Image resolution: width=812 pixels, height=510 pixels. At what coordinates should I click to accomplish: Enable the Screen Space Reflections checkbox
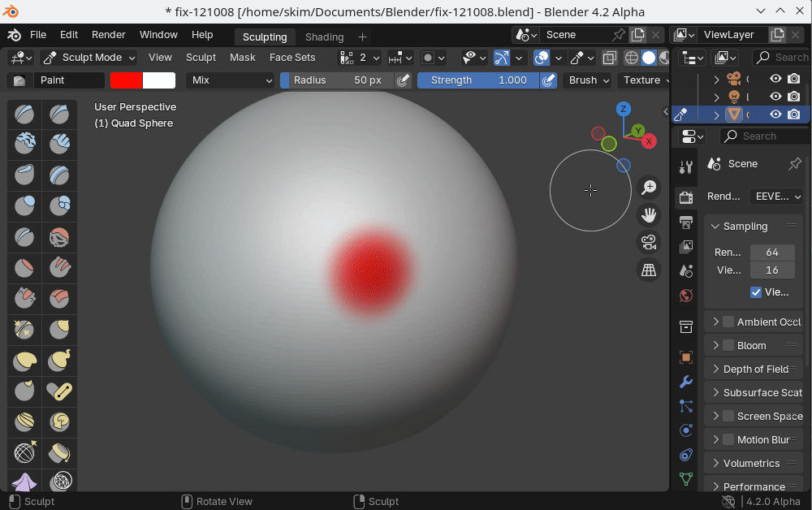click(728, 417)
